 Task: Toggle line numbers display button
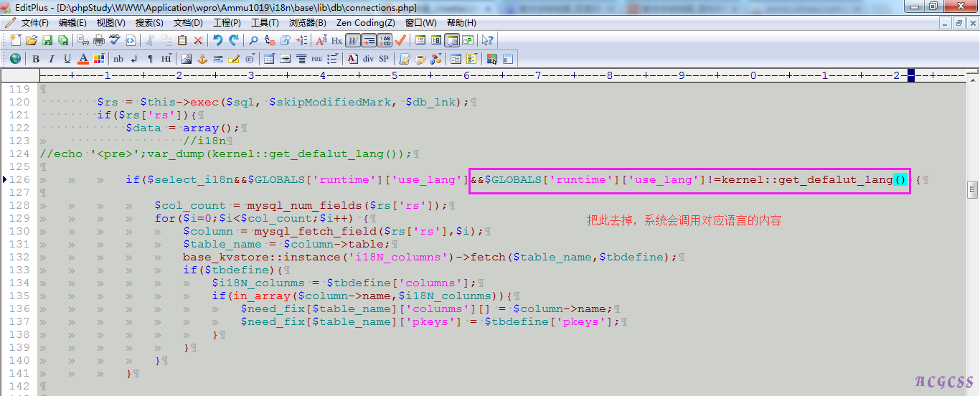tap(385, 40)
